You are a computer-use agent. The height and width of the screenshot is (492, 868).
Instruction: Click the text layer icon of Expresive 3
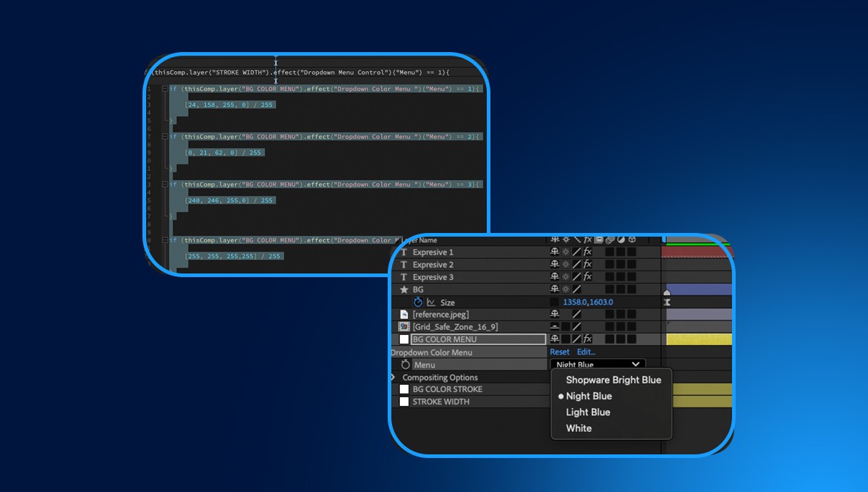click(404, 277)
